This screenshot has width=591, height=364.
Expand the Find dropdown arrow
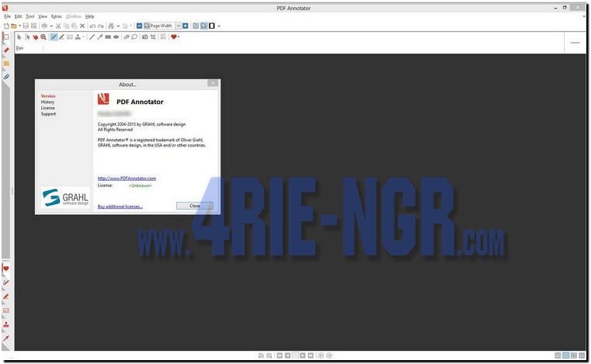point(118,26)
